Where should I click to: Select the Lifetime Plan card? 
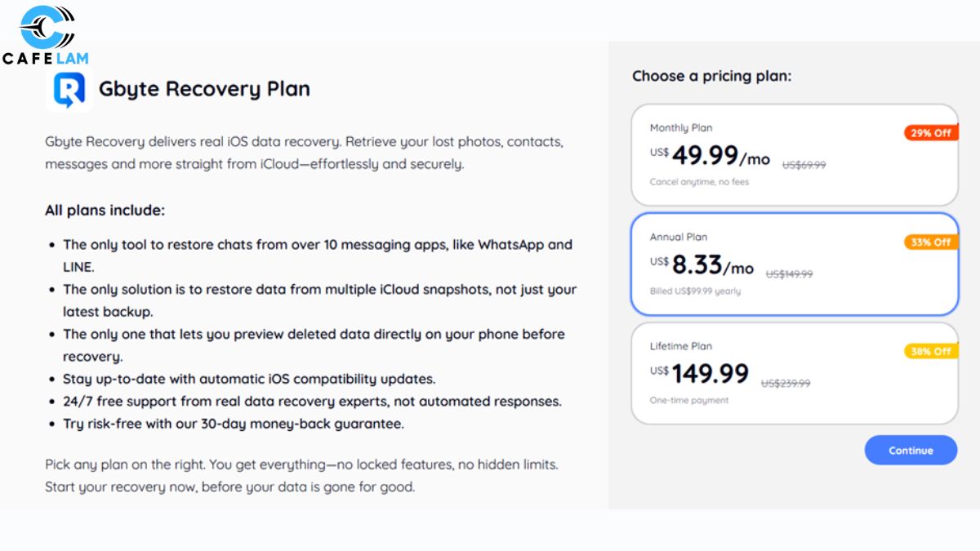point(795,373)
